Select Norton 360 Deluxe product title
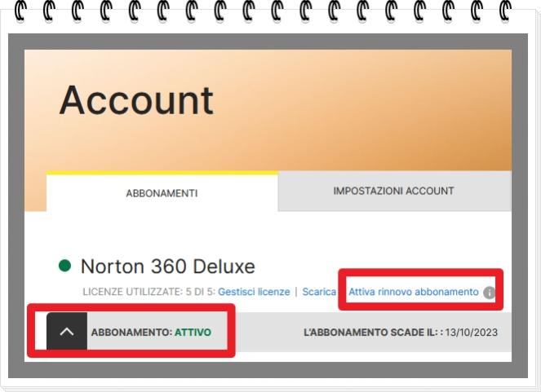The height and width of the screenshot is (392, 541). point(167,266)
